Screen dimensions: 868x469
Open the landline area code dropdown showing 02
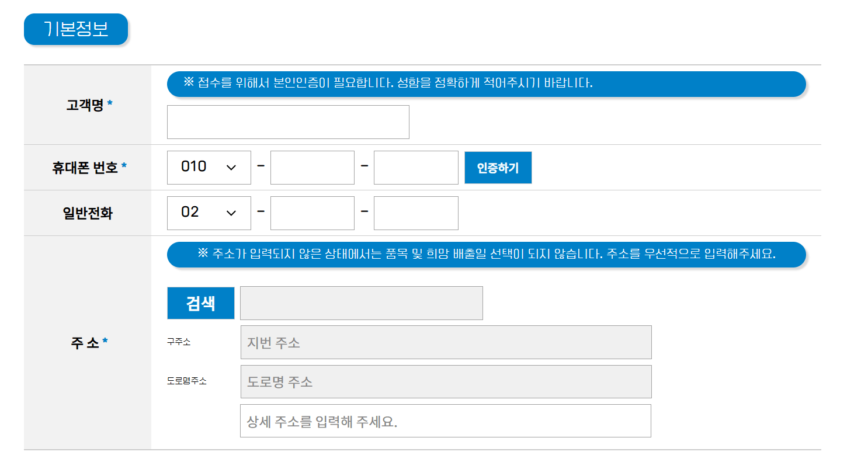tap(209, 213)
